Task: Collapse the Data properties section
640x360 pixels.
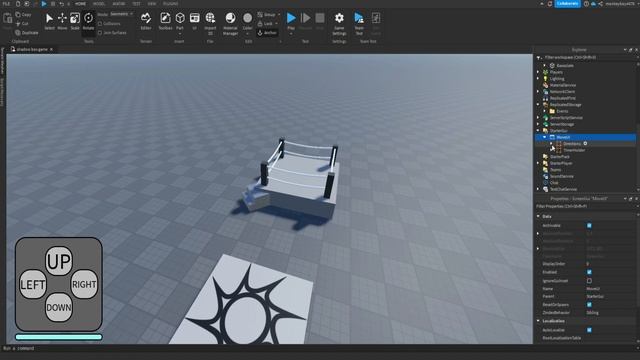Action: [538, 216]
